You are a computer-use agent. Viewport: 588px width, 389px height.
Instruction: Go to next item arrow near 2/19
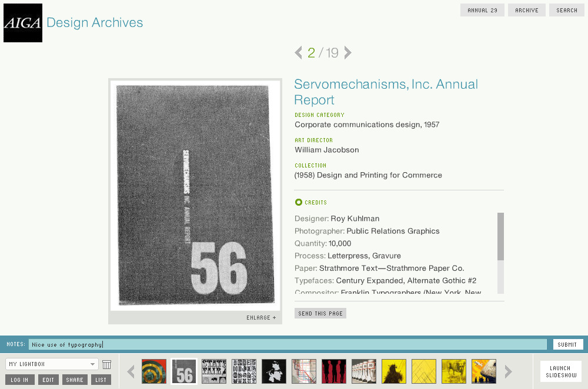point(348,53)
